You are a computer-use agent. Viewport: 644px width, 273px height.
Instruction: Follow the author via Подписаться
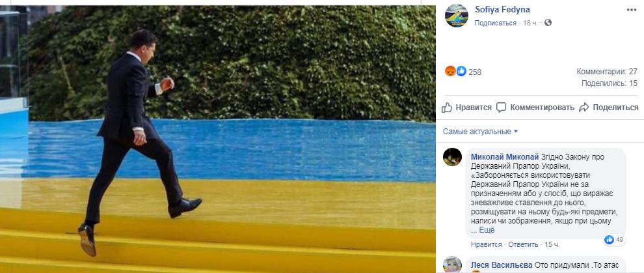pos(495,23)
